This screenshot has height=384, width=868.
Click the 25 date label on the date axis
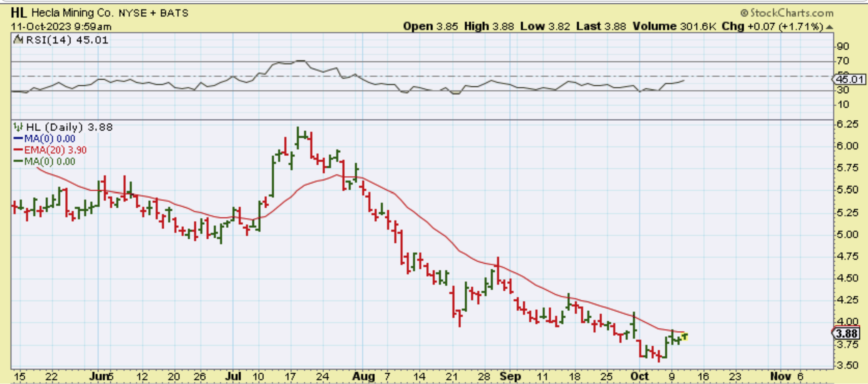click(607, 376)
